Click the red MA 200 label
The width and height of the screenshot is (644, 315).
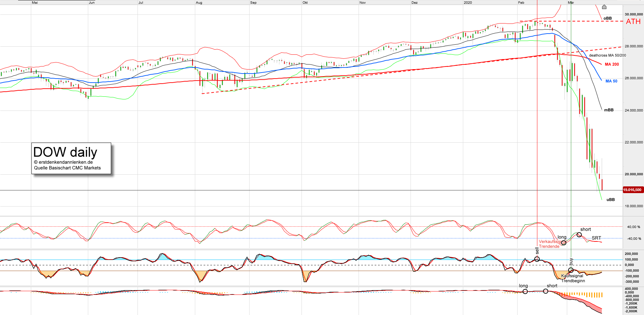(612, 64)
